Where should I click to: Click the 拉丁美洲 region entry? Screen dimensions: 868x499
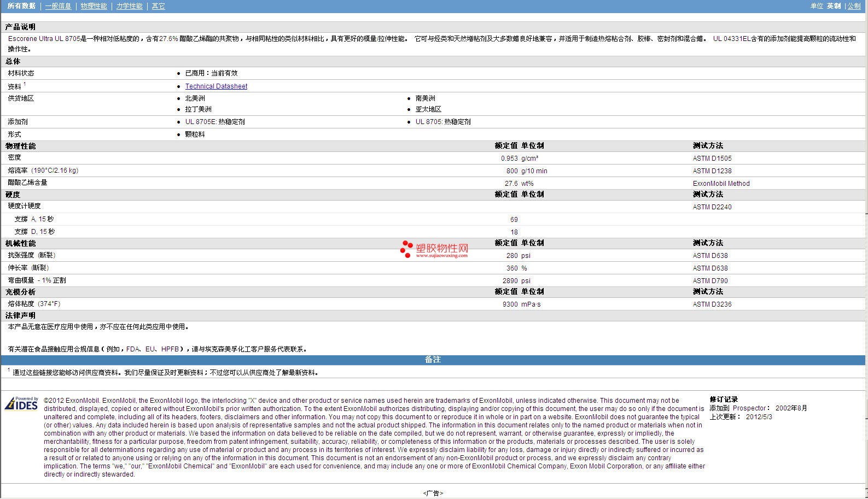pyautogui.click(x=199, y=109)
